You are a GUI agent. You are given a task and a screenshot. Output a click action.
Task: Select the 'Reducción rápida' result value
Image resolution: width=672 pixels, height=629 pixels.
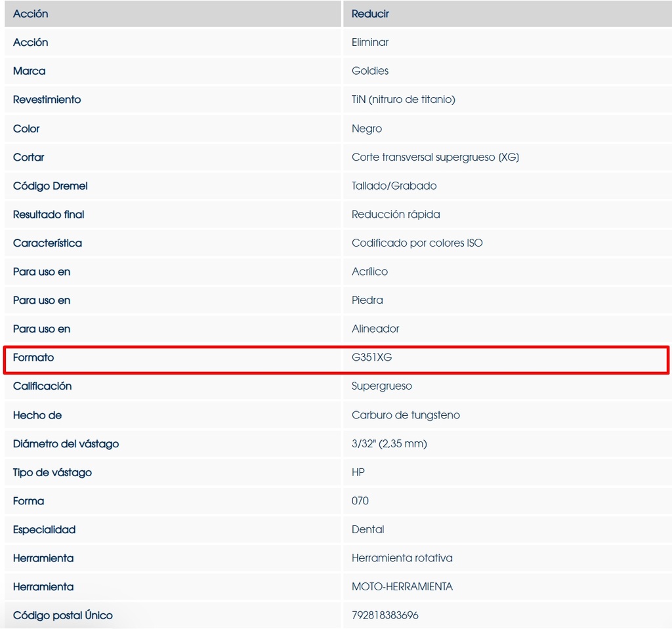(396, 214)
